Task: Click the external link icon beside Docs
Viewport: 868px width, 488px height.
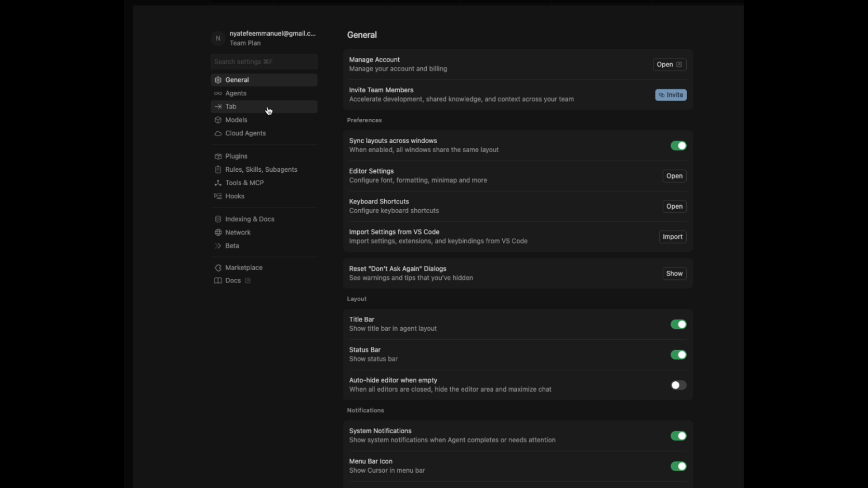Action: (x=248, y=281)
